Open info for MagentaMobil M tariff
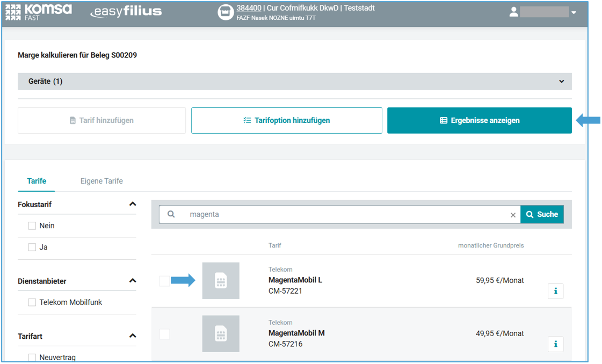Viewport: 602px width, 364px height. [555, 344]
